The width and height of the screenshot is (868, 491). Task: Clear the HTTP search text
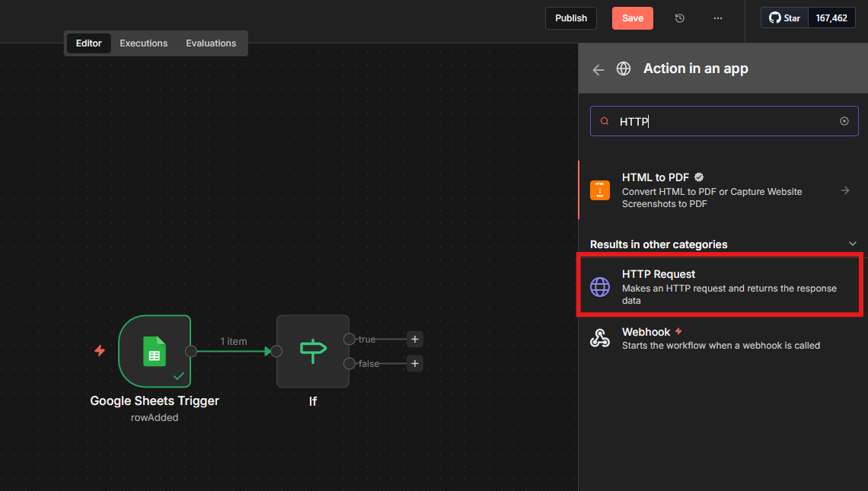(x=844, y=121)
